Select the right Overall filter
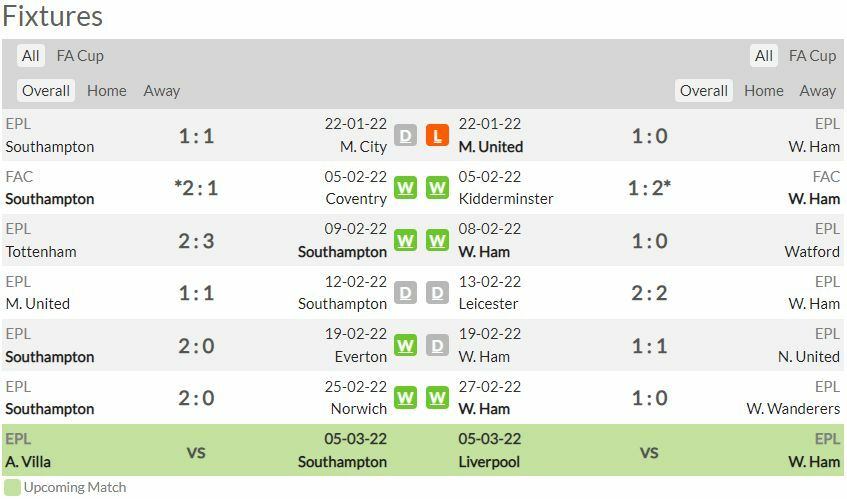 [704, 91]
